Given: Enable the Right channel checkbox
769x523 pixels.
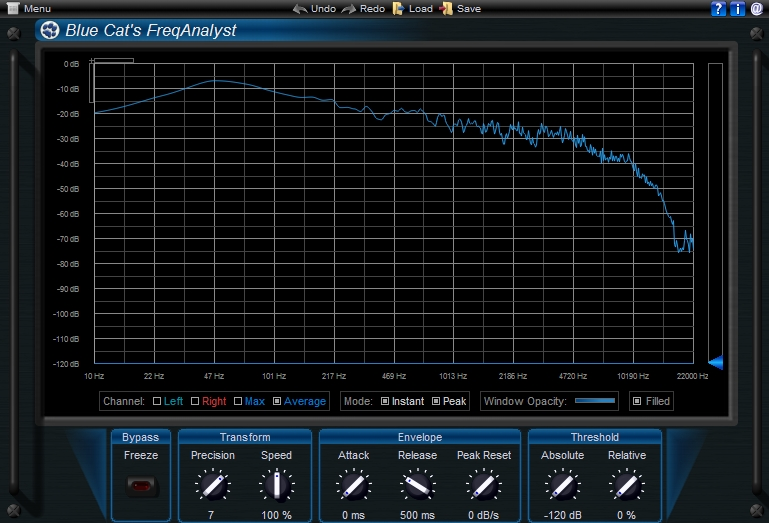Looking at the screenshot, I should point(195,401).
